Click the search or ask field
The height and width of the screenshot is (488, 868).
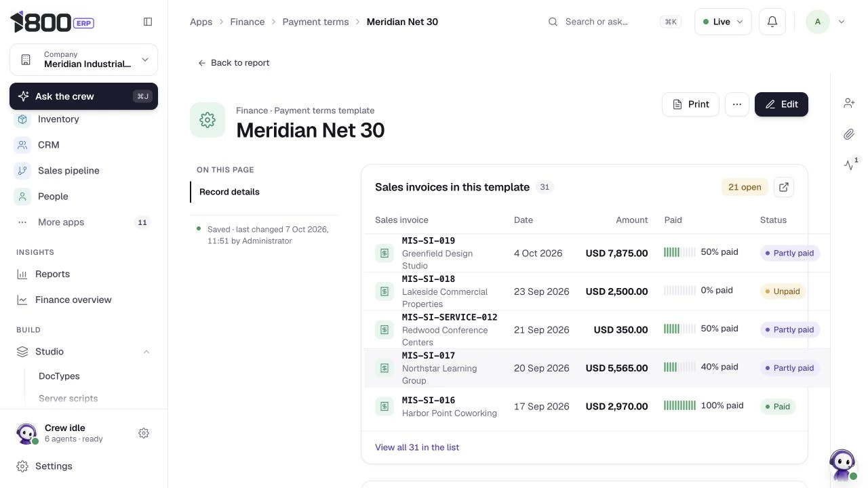(614, 22)
